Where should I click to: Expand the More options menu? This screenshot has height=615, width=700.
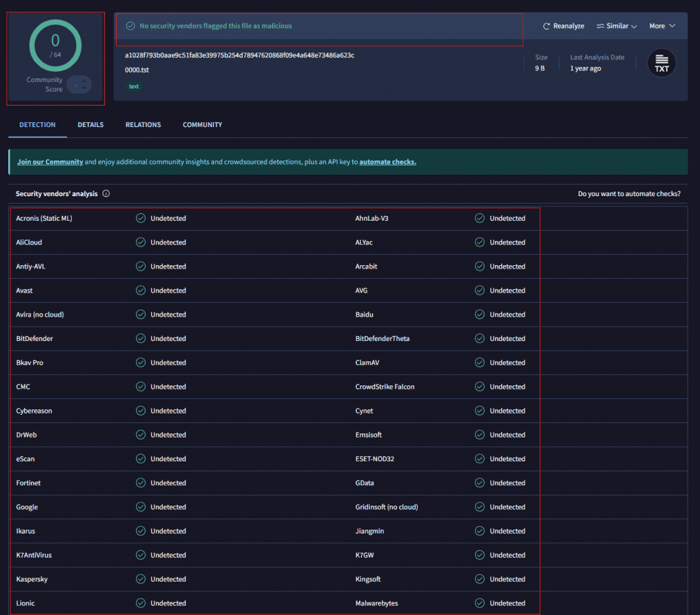tap(662, 26)
